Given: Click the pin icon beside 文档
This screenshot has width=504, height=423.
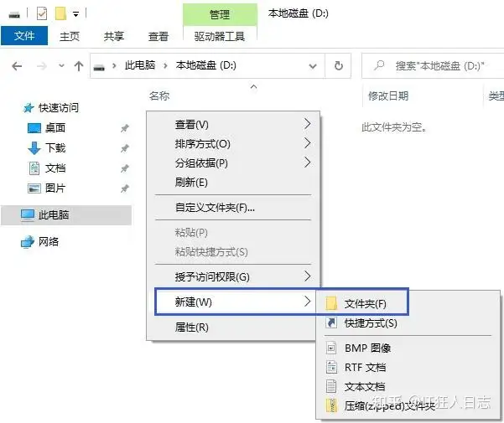Looking at the screenshot, I should click(x=125, y=168).
